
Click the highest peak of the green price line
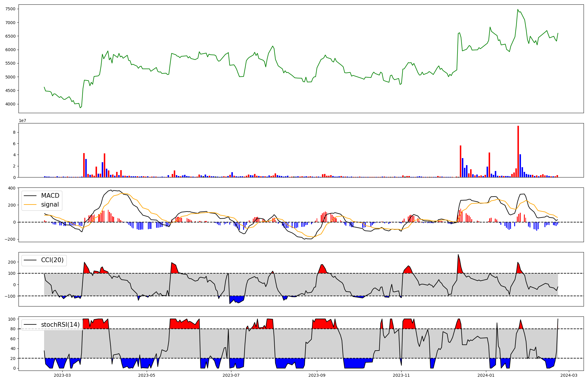coord(518,9)
